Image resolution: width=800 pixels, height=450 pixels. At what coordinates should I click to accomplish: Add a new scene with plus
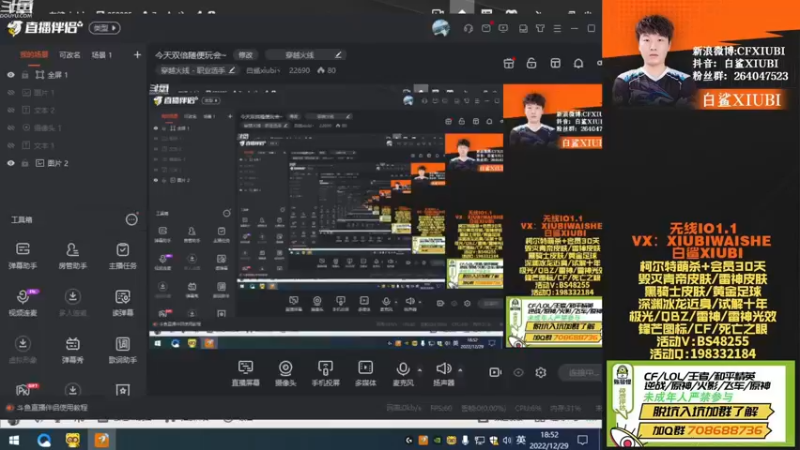137,55
